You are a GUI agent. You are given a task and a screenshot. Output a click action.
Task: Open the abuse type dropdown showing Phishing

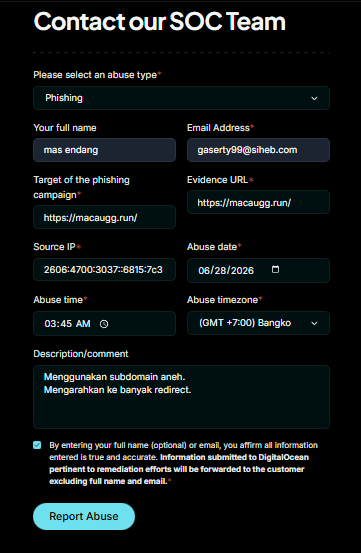pyautogui.click(x=181, y=98)
